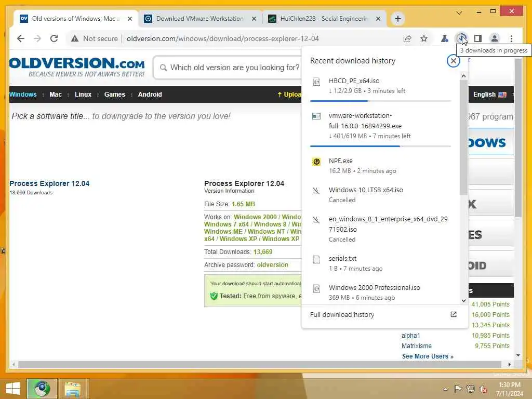
Task: Click the download list scroll down arrow
Action: coord(463,301)
